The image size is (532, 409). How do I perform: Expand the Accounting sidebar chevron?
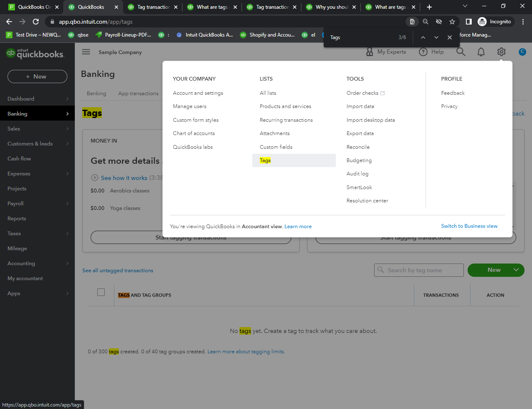tap(67, 264)
